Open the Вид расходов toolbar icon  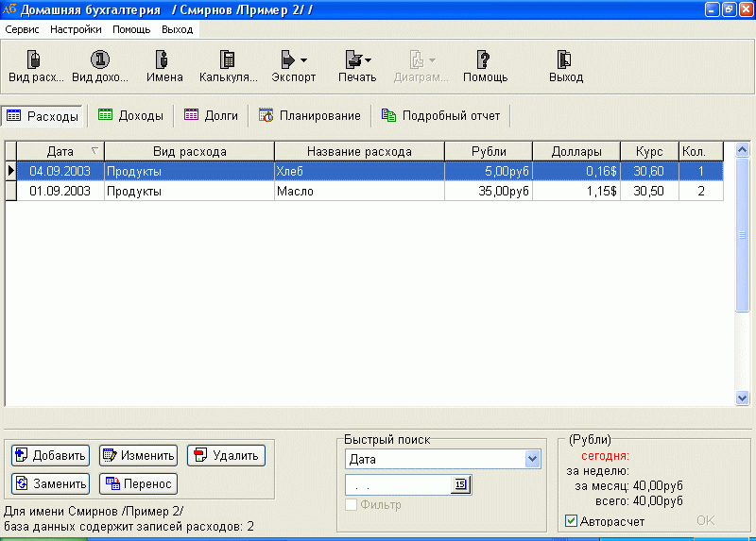[x=36, y=66]
